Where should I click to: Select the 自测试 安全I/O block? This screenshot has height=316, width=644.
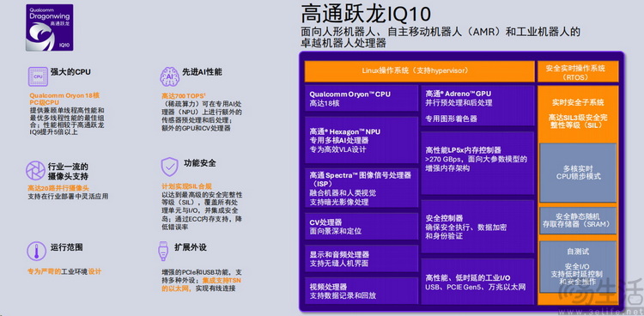[578, 266]
